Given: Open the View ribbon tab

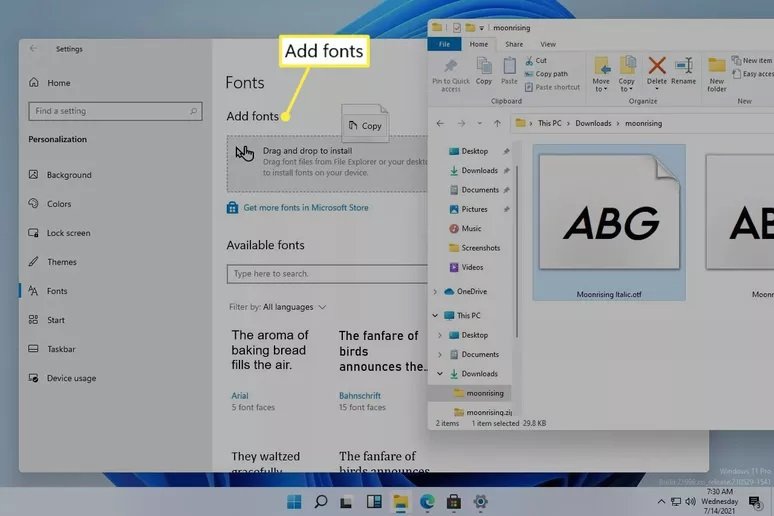Looking at the screenshot, I should tap(548, 44).
